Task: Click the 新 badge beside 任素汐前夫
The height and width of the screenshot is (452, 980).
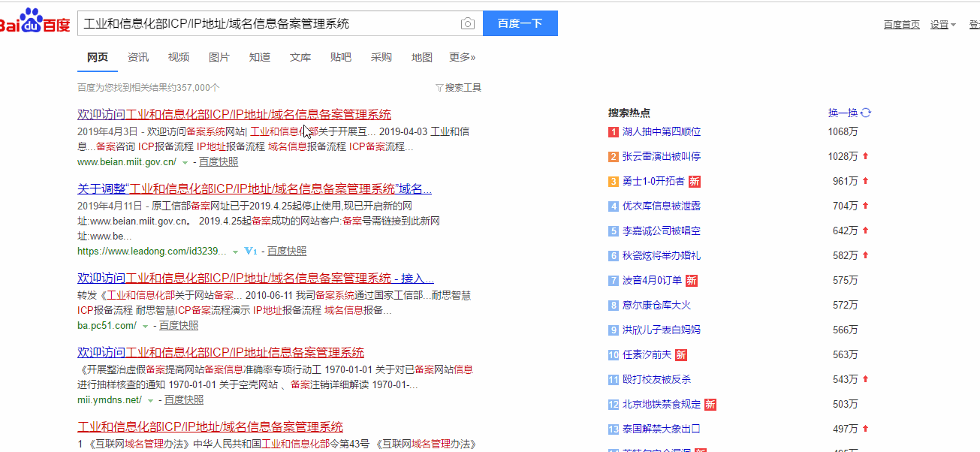Action: coord(681,354)
